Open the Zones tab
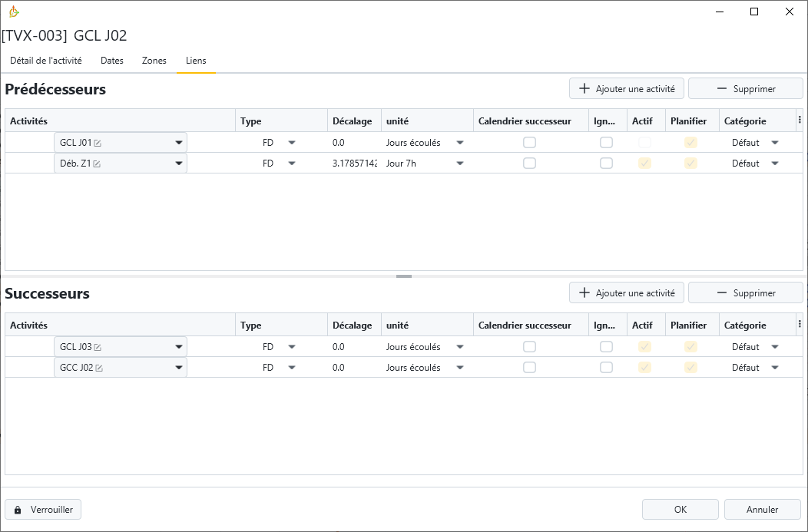Screen dimensions: 808x532 coord(154,61)
